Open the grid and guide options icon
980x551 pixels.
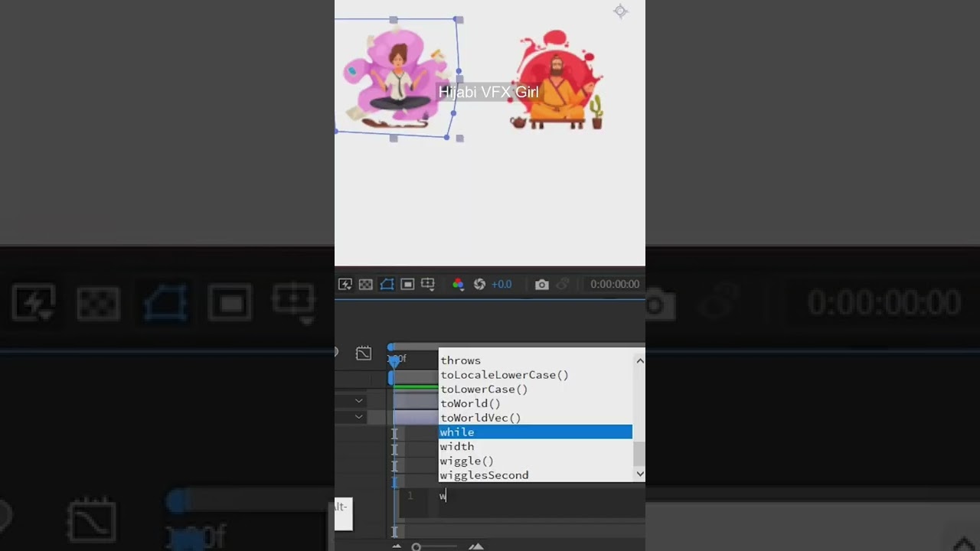tap(428, 284)
